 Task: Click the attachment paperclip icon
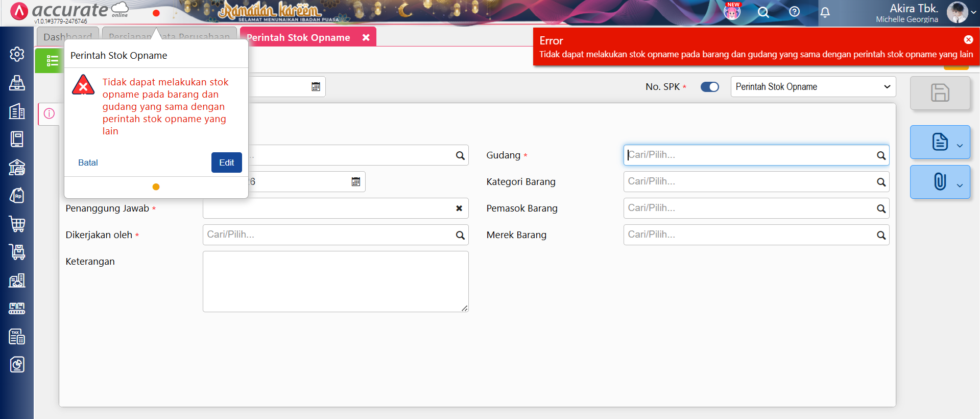939,182
